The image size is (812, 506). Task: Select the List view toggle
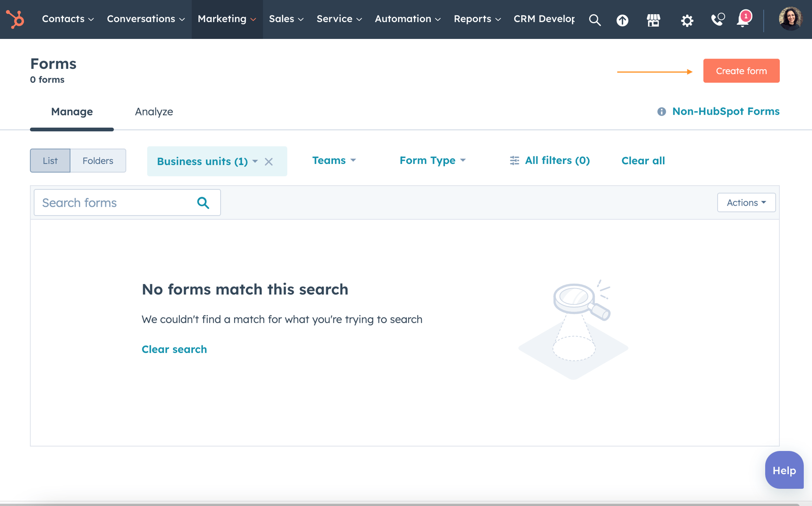click(50, 160)
